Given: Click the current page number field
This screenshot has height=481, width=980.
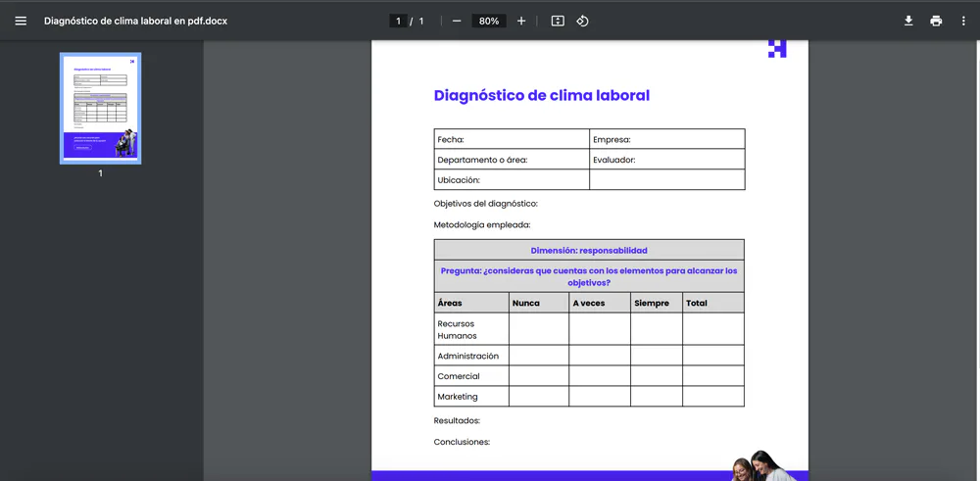Looking at the screenshot, I should 398,22.
